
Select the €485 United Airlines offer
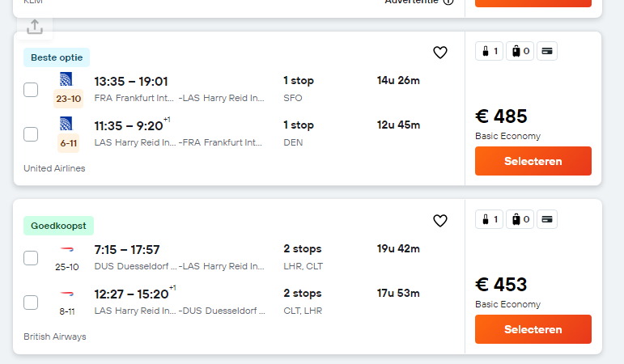point(533,161)
